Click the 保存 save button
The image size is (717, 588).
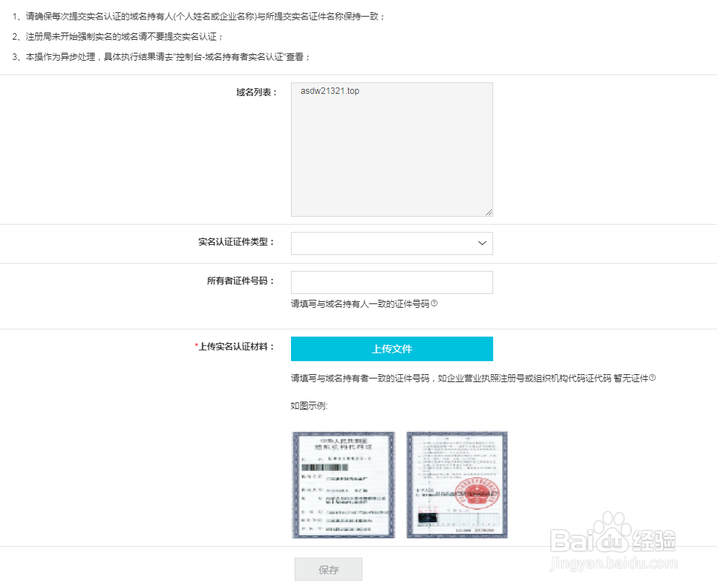click(328, 568)
